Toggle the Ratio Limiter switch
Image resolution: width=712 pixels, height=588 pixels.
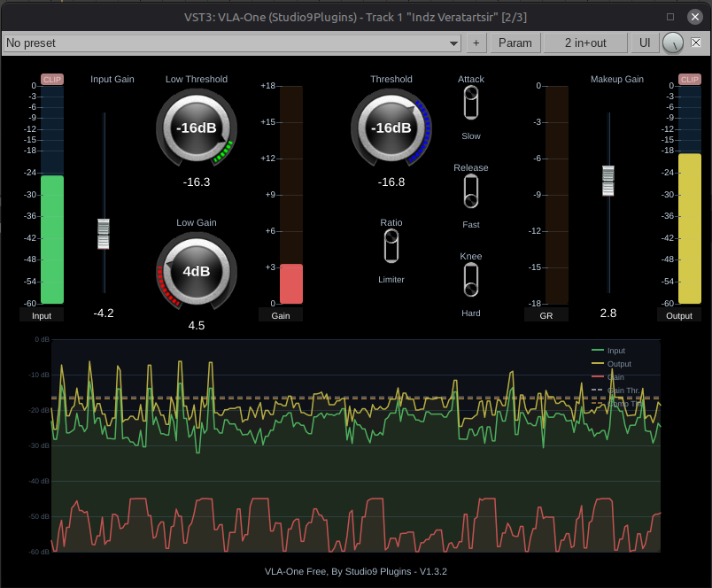coord(391,246)
